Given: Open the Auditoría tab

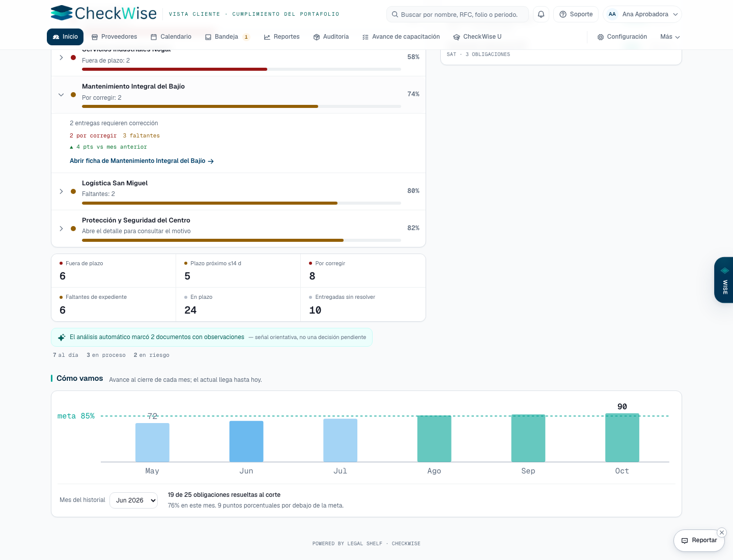Looking at the screenshot, I should pyautogui.click(x=331, y=37).
